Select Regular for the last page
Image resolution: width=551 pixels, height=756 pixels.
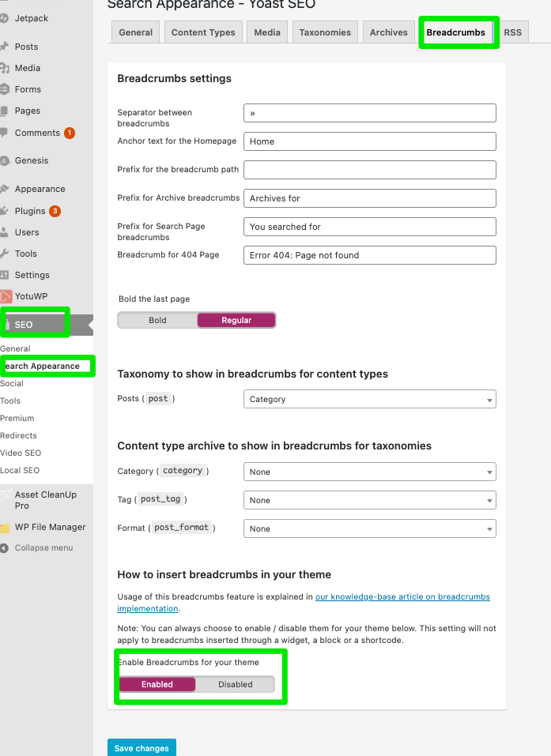pos(236,320)
